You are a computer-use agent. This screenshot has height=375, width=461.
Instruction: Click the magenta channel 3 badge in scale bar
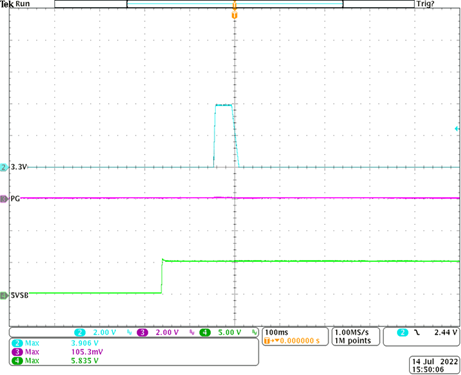(x=142, y=332)
